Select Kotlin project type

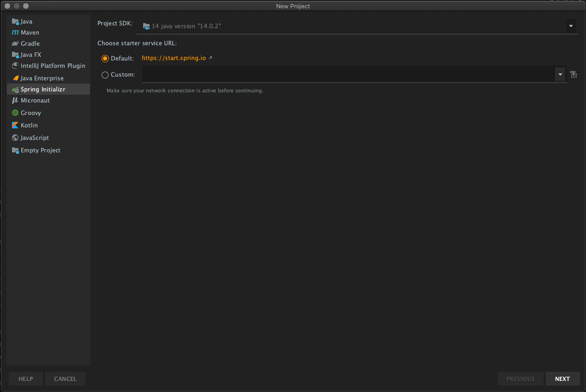(48, 125)
